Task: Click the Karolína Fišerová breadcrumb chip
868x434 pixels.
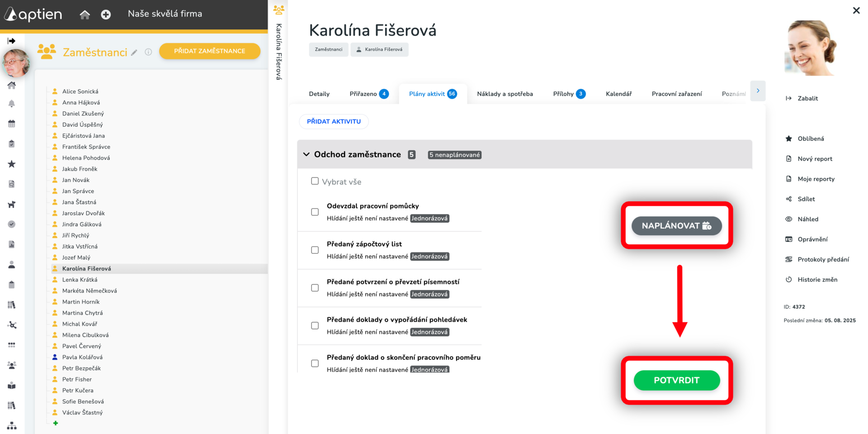Action: tap(379, 49)
